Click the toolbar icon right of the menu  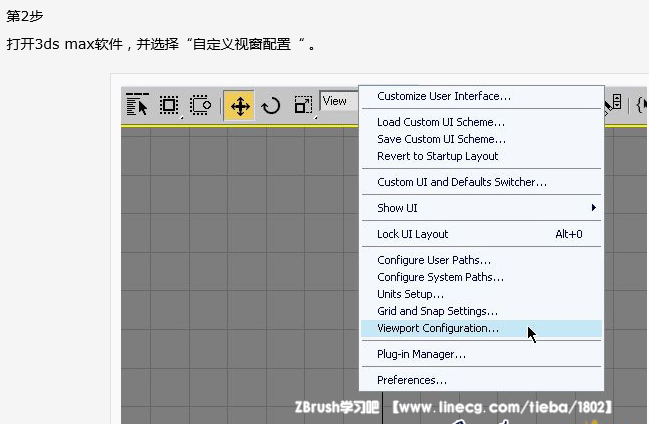click(x=614, y=104)
